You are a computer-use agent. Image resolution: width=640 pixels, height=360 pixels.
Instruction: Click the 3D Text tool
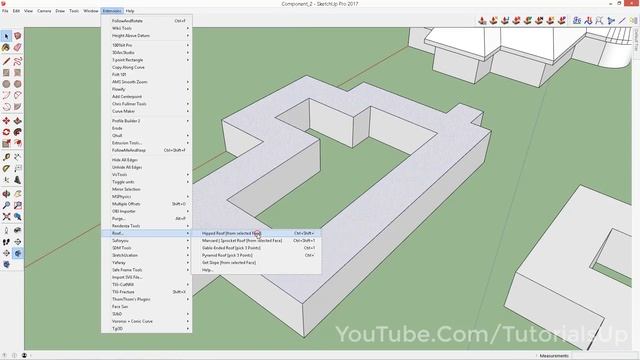pyautogui.click(x=18, y=180)
